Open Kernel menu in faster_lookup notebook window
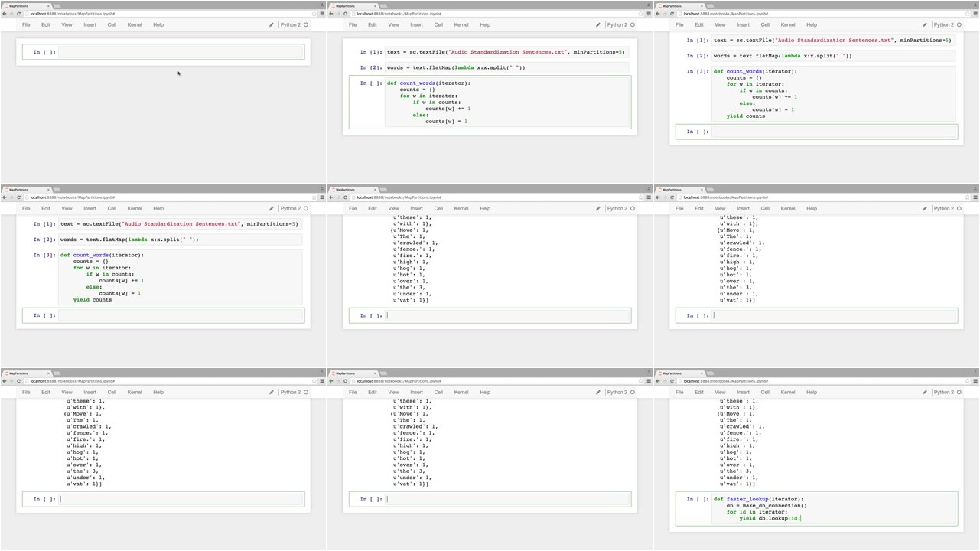The height and width of the screenshot is (551, 980). 788,392
